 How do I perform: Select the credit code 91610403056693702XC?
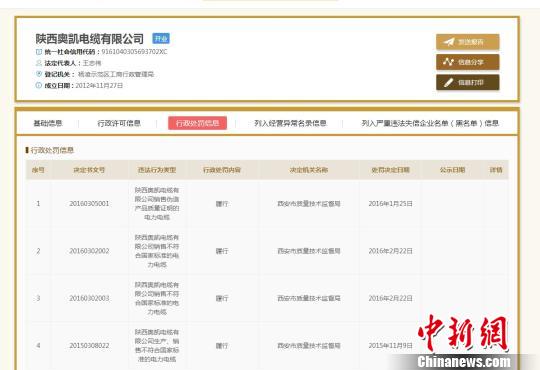click(x=134, y=52)
